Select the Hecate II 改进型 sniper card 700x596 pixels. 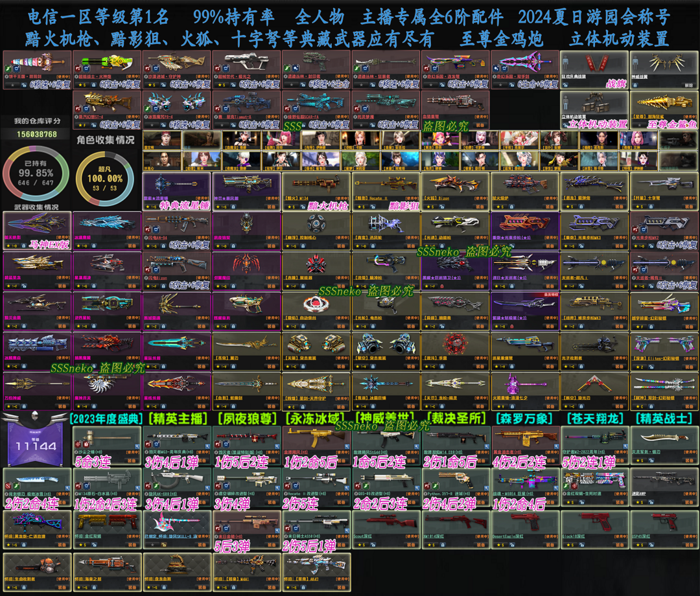click(316, 487)
